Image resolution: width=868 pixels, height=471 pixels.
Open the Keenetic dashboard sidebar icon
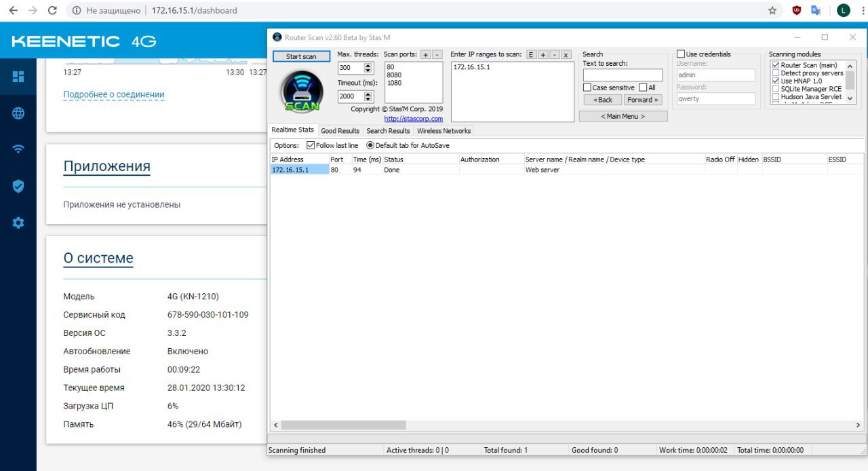(x=18, y=77)
